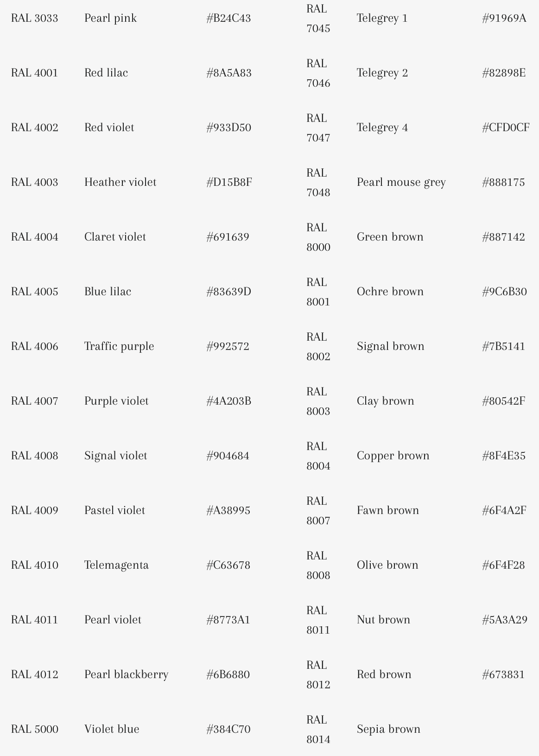Select hex code #CFD0CF
The width and height of the screenshot is (539, 756).
pos(506,128)
